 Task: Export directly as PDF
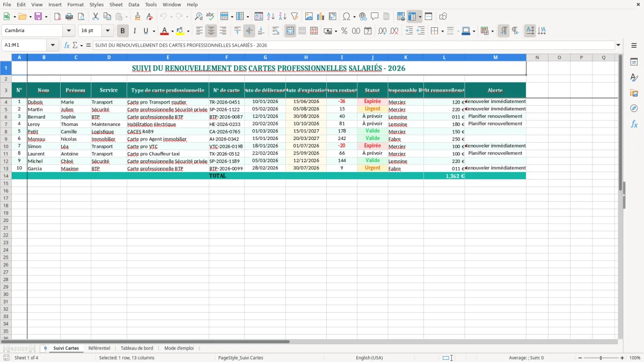pos(57,17)
